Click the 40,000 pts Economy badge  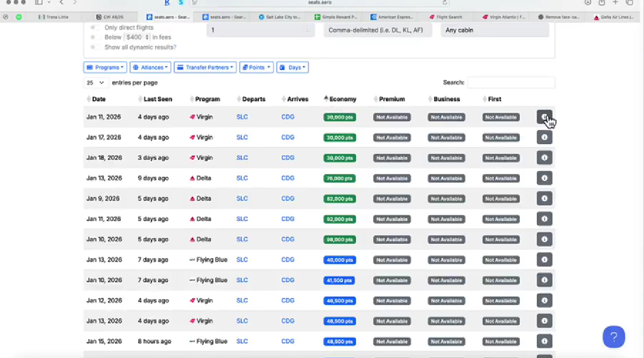pyautogui.click(x=340, y=260)
